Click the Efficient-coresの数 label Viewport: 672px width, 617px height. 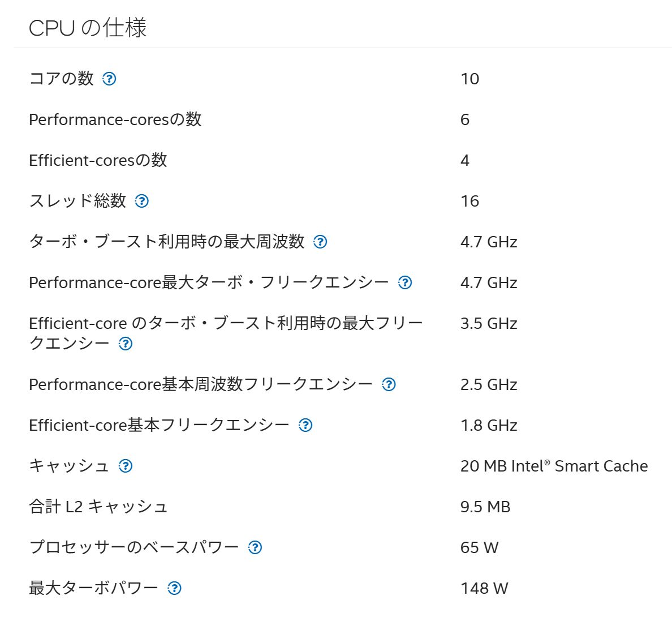coord(98,160)
